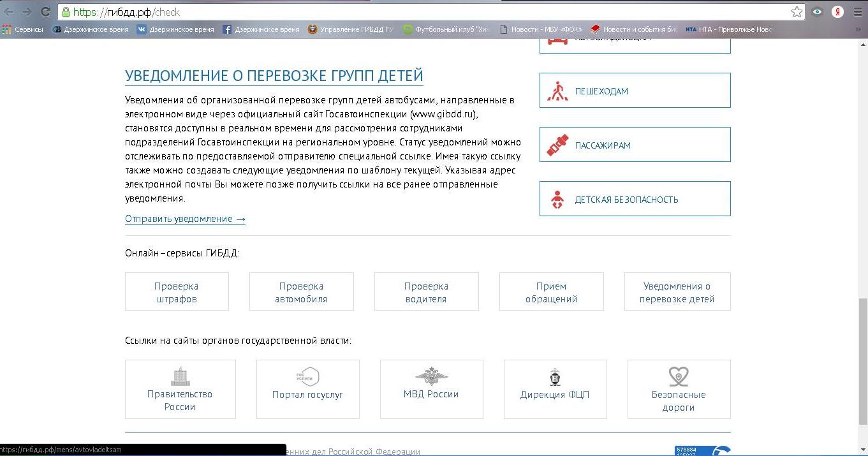Image resolution: width=868 pixels, height=456 pixels.
Task: Click the Дирекция ФЦП emblem icon
Action: 555,377
